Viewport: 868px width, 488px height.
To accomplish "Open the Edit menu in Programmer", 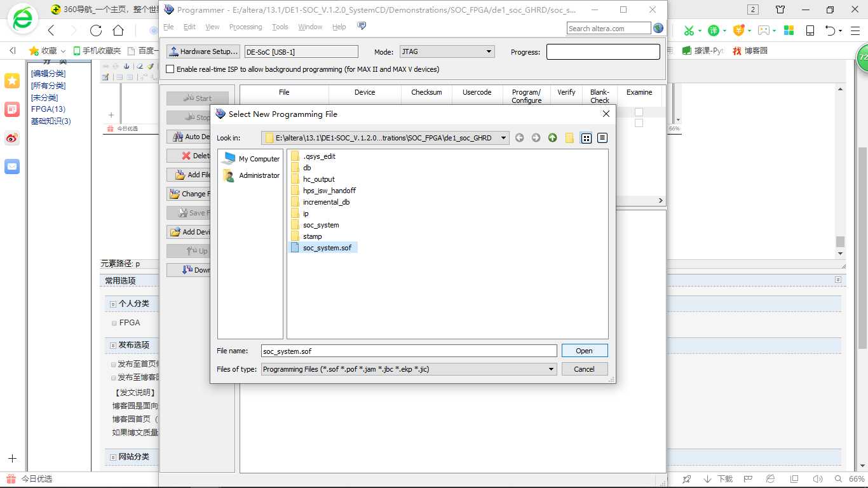I will (x=189, y=27).
